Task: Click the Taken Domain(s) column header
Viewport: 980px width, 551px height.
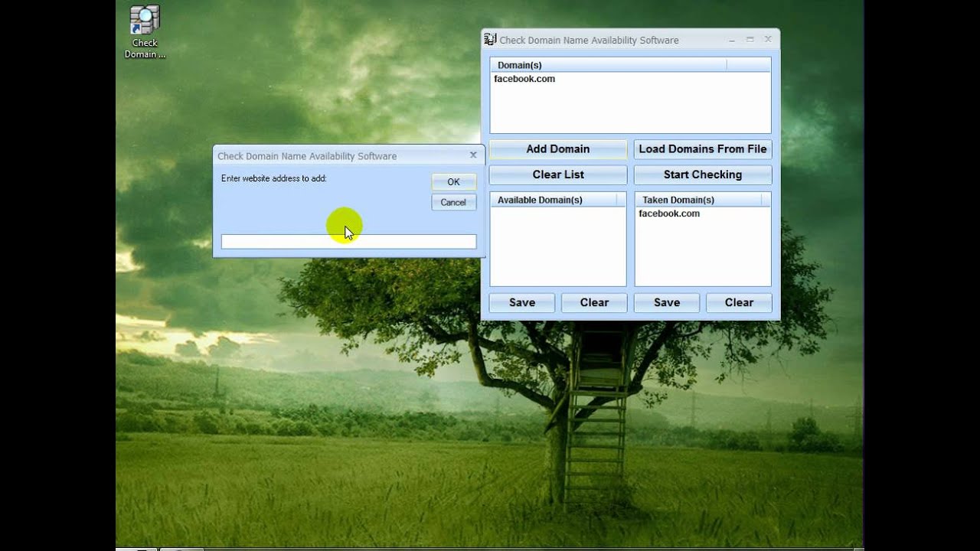Action: [698, 200]
